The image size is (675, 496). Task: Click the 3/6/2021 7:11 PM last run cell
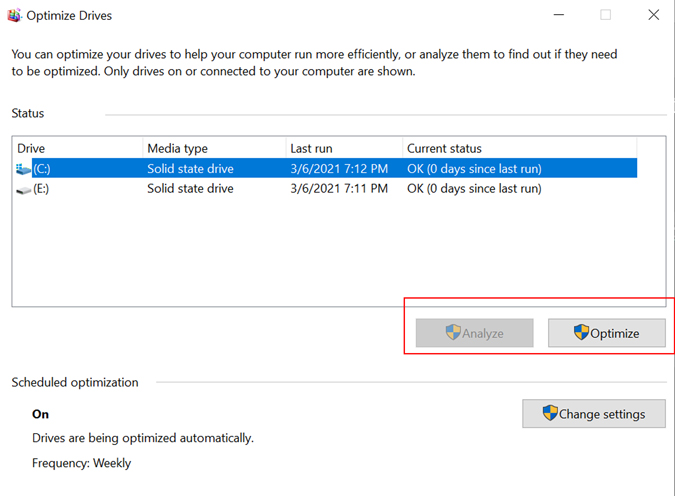coord(339,189)
